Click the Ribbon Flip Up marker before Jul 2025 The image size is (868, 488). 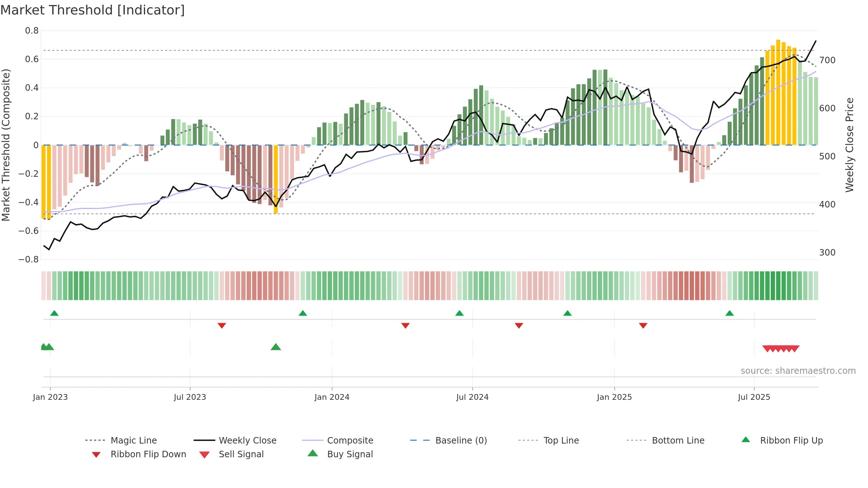[729, 313]
